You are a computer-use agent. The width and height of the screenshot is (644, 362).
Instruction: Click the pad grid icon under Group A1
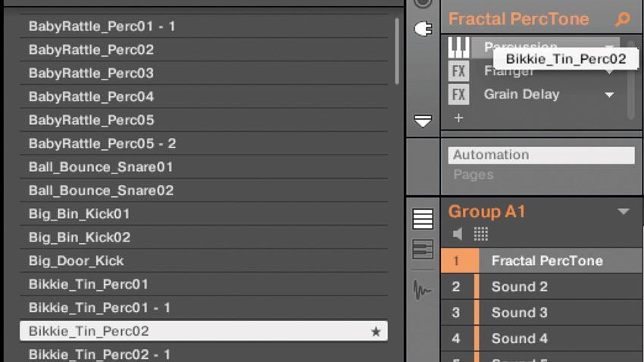481,234
